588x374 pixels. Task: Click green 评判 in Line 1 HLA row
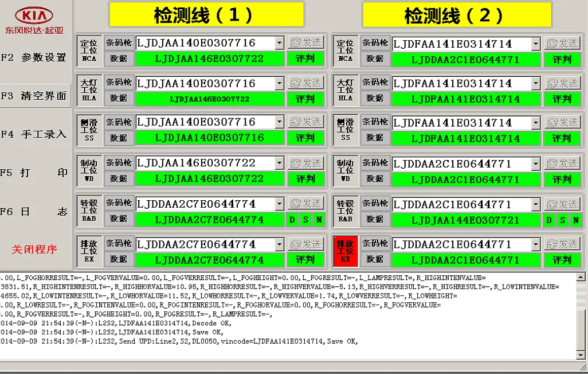pyautogui.click(x=305, y=99)
